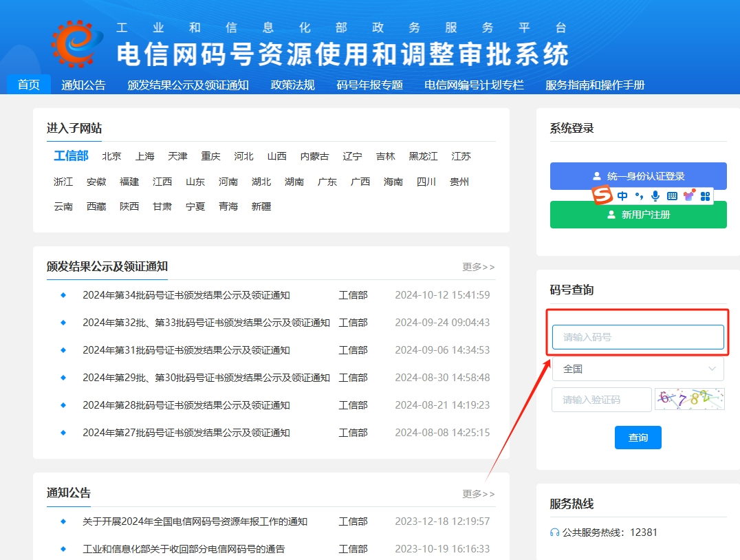740x560 pixels.
Task: Open 2024年第32批、第33批 notice
Action: click(206, 323)
